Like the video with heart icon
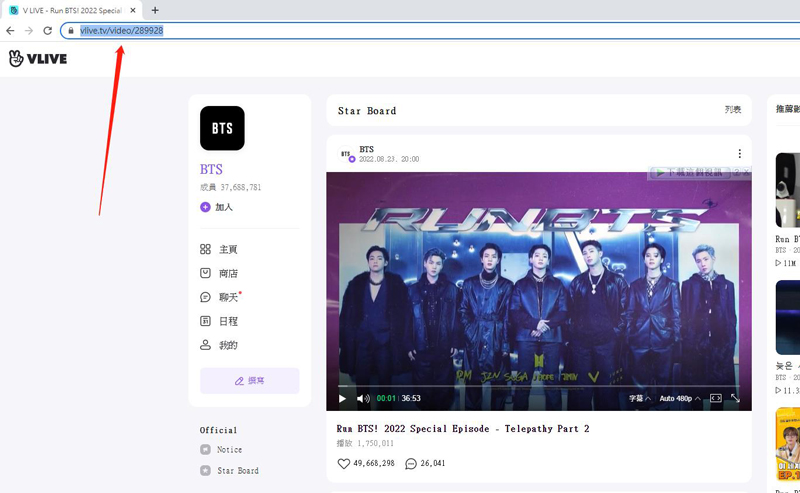This screenshot has width=800, height=493. click(344, 463)
